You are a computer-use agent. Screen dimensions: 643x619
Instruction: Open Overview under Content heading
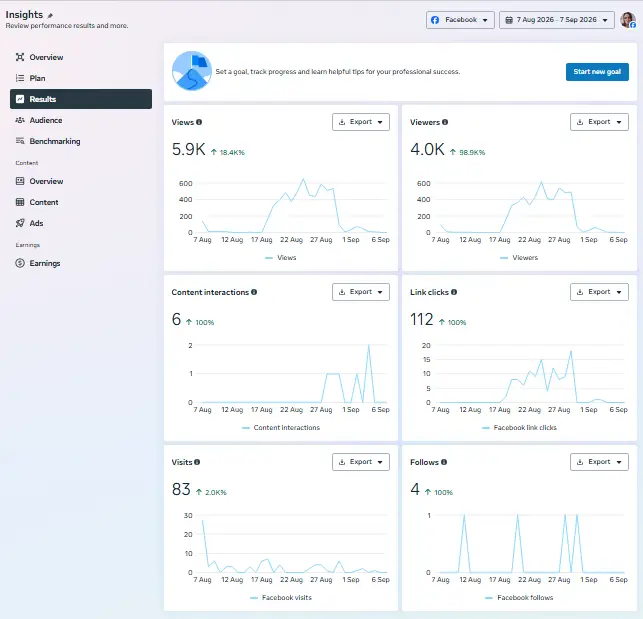(81, 181)
